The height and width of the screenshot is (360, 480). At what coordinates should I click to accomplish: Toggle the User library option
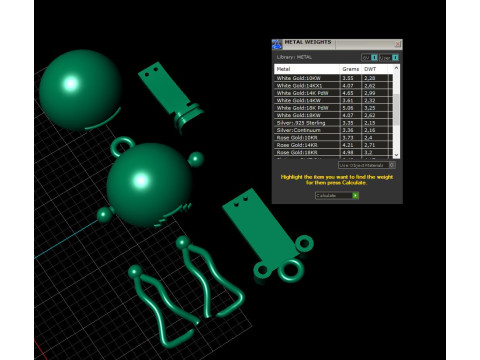pyautogui.click(x=389, y=58)
